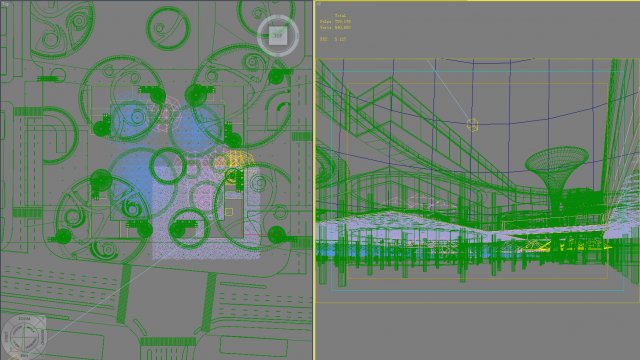Select the left-side Orbit wedge of the steering wheel
The width and height of the screenshot is (640, 360).
click(x=6, y=337)
